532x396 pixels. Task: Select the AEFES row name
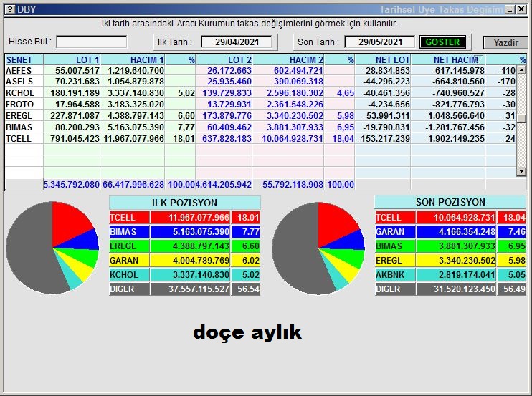pos(19,70)
